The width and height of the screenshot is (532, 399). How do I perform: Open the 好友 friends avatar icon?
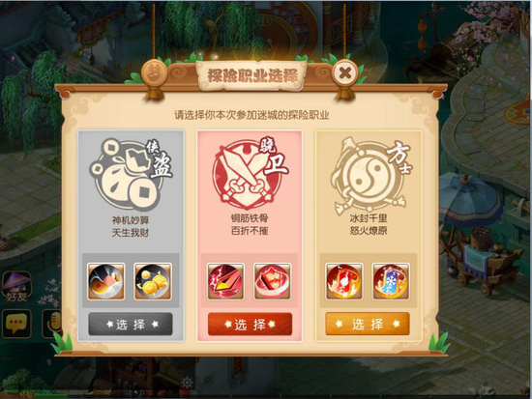click(x=16, y=288)
